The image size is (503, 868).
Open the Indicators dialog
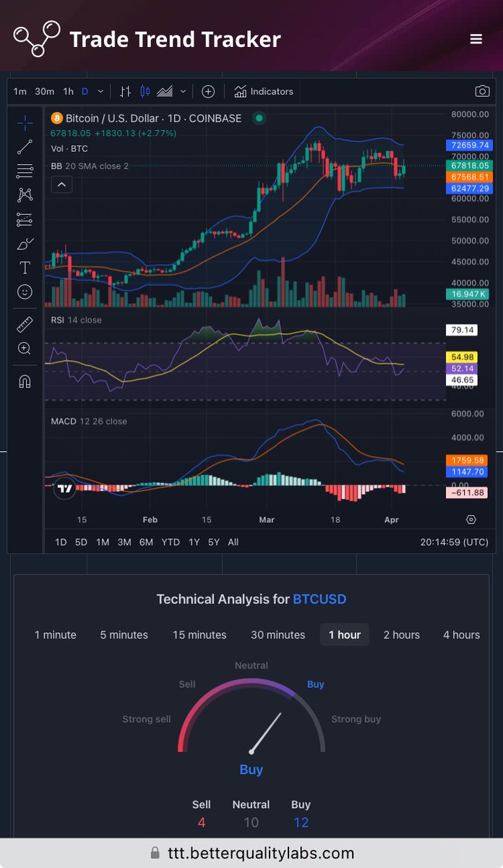tap(264, 91)
